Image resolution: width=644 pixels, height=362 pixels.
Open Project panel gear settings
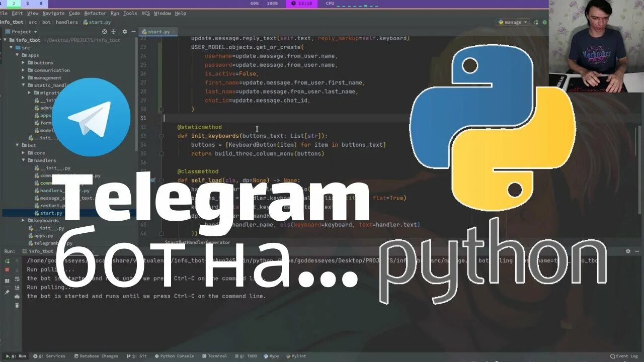[124, 32]
